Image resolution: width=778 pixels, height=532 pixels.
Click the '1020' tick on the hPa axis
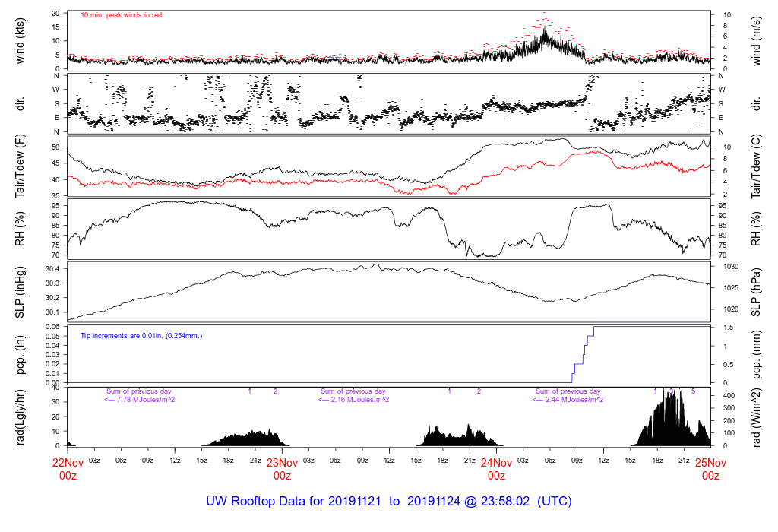(732, 309)
